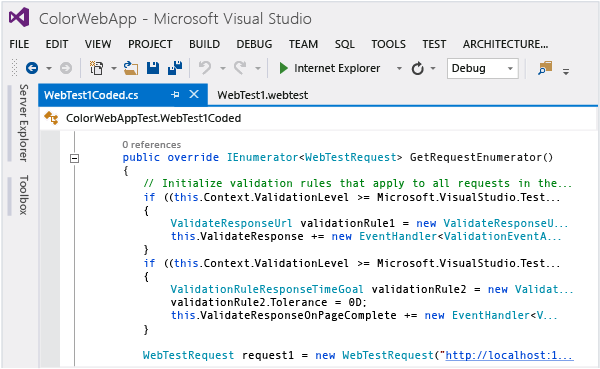The width and height of the screenshot is (600, 369).
Task: Open the TEST menu
Action: 434,44
